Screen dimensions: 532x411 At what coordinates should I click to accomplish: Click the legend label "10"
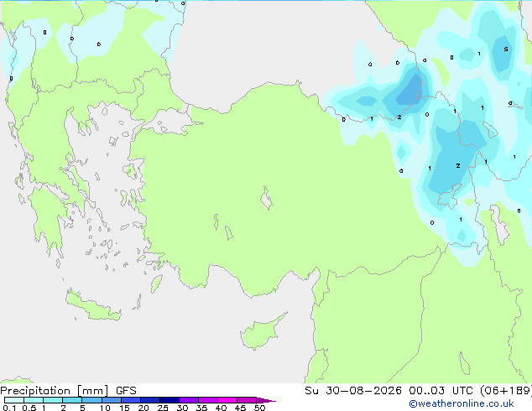(x=105, y=408)
